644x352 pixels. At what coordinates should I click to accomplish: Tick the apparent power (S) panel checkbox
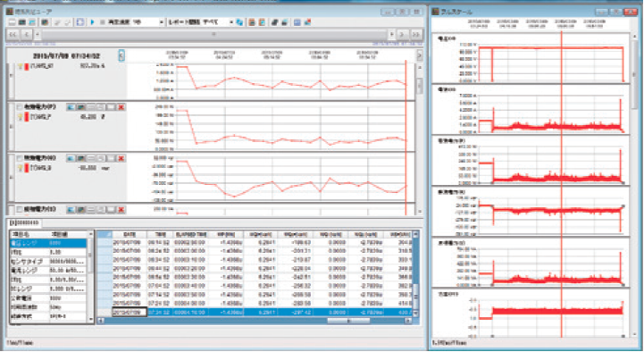pyautogui.click(x=20, y=209)
